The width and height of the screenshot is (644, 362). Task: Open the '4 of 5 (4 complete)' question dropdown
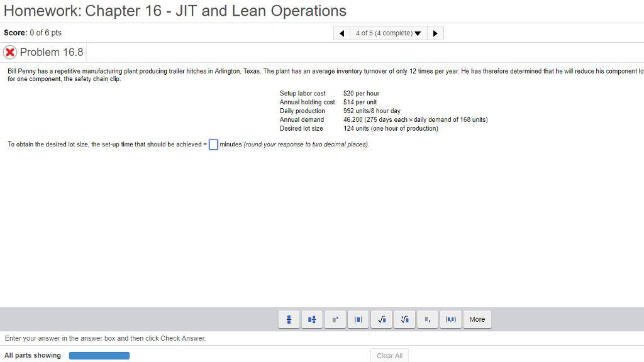384,33
